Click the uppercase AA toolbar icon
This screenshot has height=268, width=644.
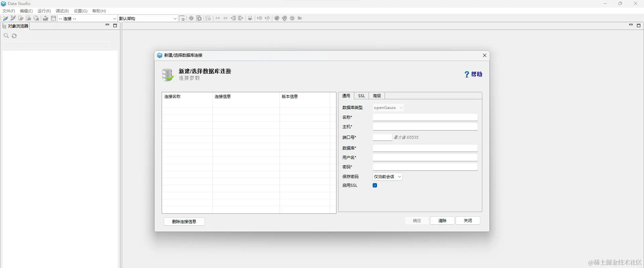point(218,18)
